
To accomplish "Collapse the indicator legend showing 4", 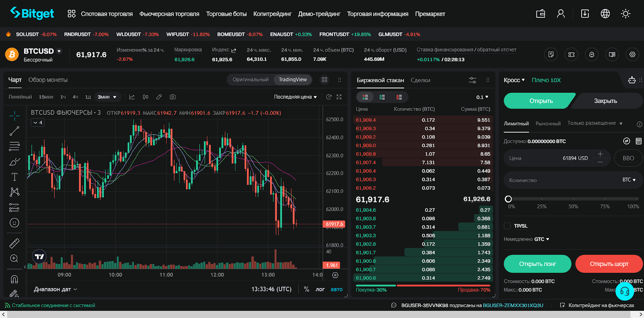I will point(38,123).
